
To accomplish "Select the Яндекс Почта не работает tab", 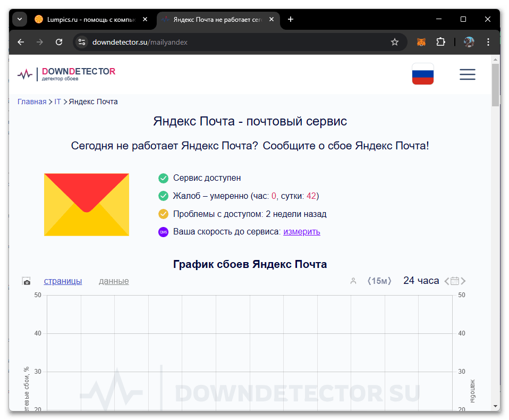I will (x=217, y=20).
